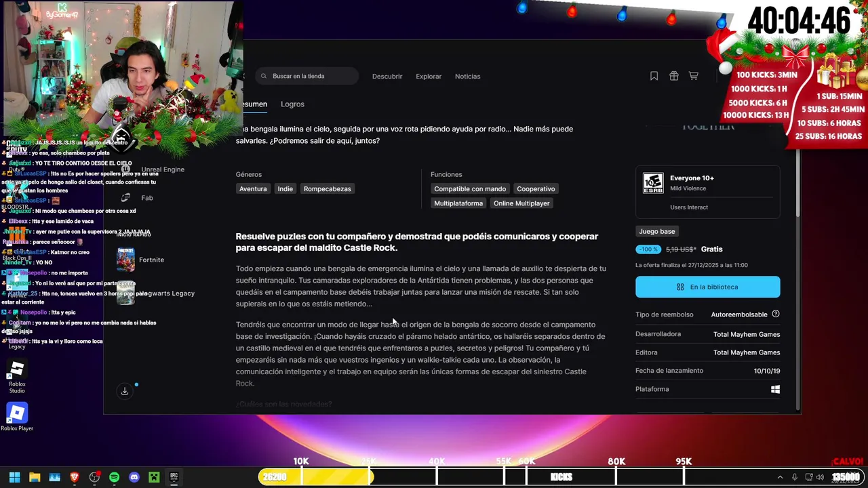Click the Indie genre tag

click(285, 189)
